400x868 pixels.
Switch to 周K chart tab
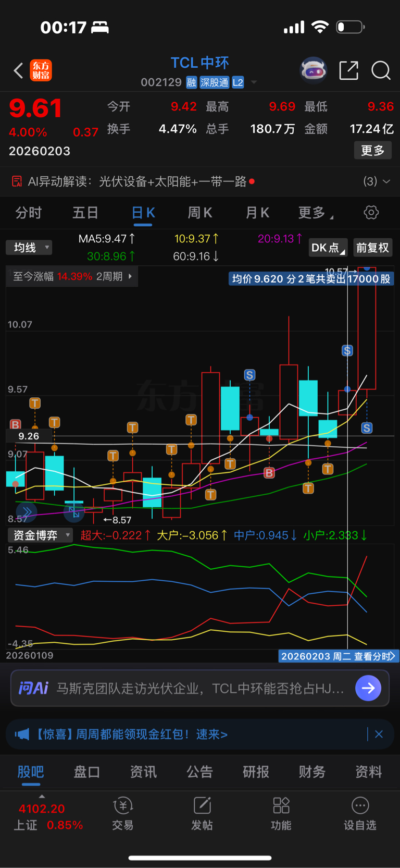[x=200, y=213]
